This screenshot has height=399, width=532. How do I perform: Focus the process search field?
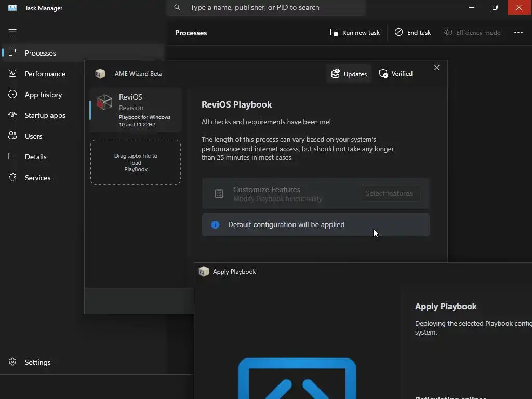click(x=266, y=7)
